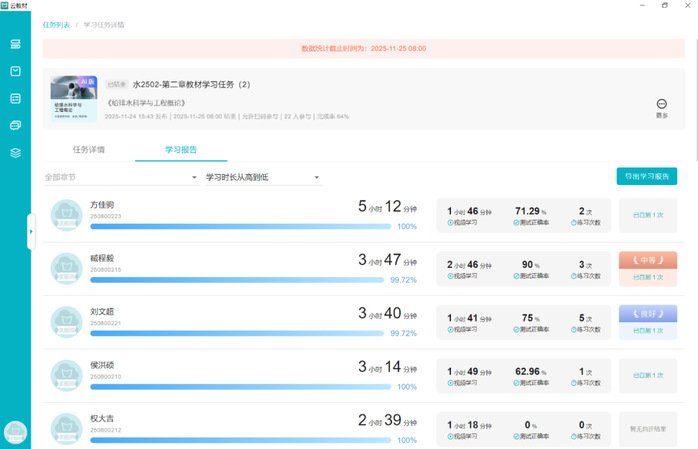Switch to the 任务详情 tab
The width and height of the screenshot is (698, 449).
click(88, 149)
